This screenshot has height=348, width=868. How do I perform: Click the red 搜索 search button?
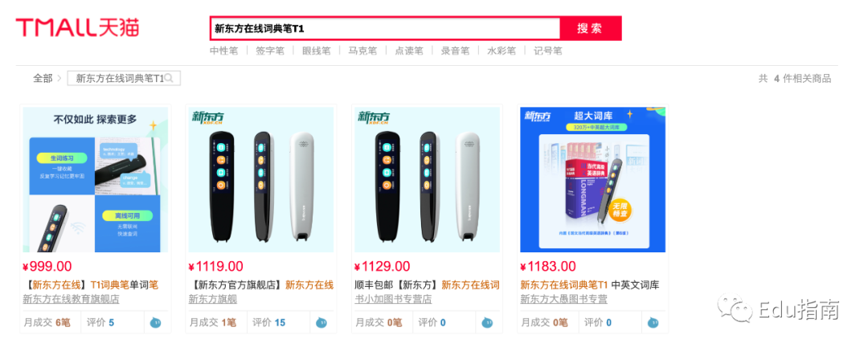tap(590, 28)
